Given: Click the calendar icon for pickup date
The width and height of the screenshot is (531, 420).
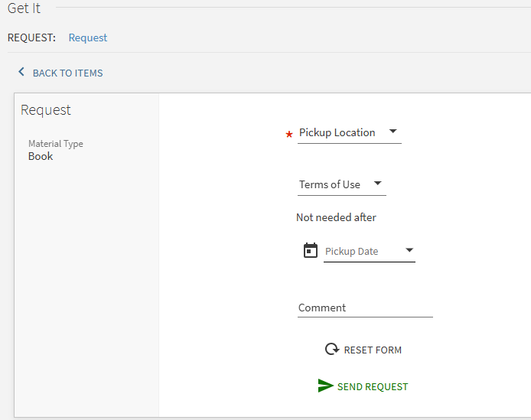Looking at the screenshot, I should [x=311, y=250].
